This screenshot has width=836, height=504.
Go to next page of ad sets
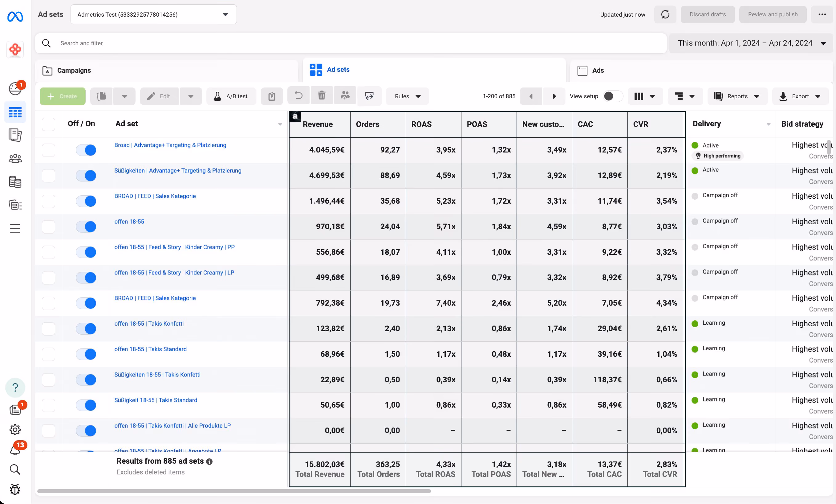click(x=554, y=96)
